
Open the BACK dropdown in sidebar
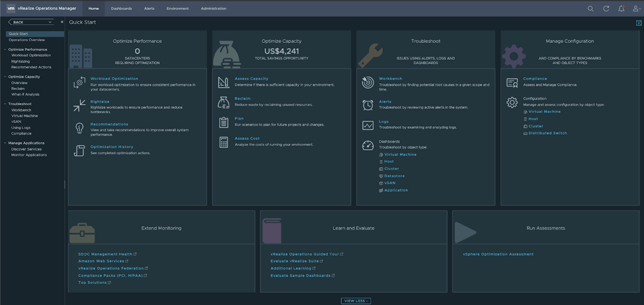pos(31,22)
